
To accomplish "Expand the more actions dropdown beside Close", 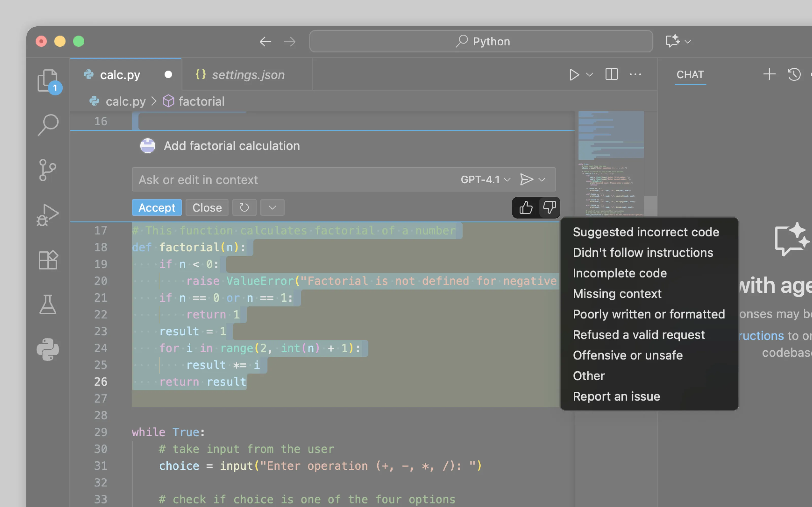I will (272, 208).
